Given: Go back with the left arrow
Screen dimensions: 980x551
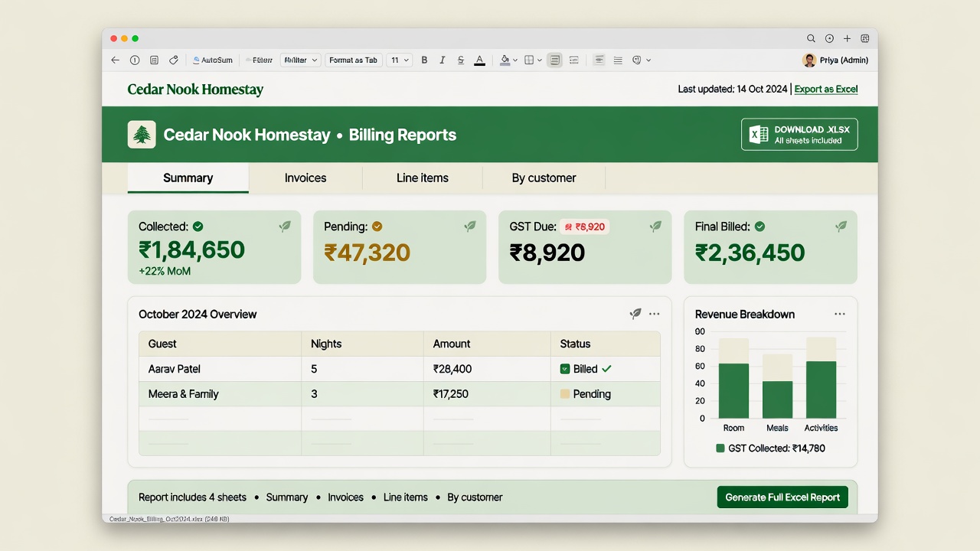Looking at the screenshot, I should pyautogui.click(x=116, y=60).
